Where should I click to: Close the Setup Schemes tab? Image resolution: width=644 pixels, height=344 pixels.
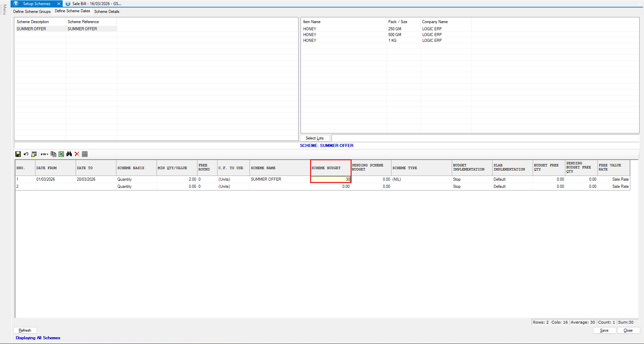59,4
